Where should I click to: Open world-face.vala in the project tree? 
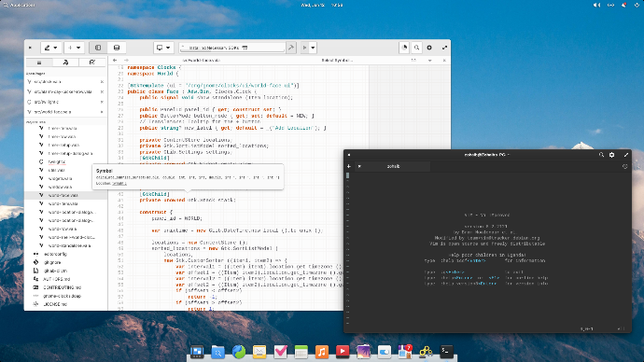[x=65, y=195]
